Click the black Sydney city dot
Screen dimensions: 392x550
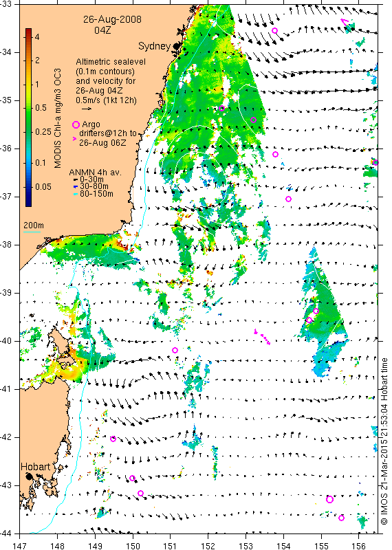(176, 46)
